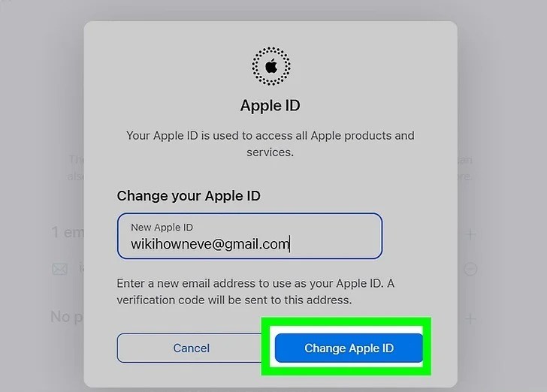Click the 'New Apple ID' field label
Image resolution: width=547 pixels, height=392 pixels.
click(162, 228)
